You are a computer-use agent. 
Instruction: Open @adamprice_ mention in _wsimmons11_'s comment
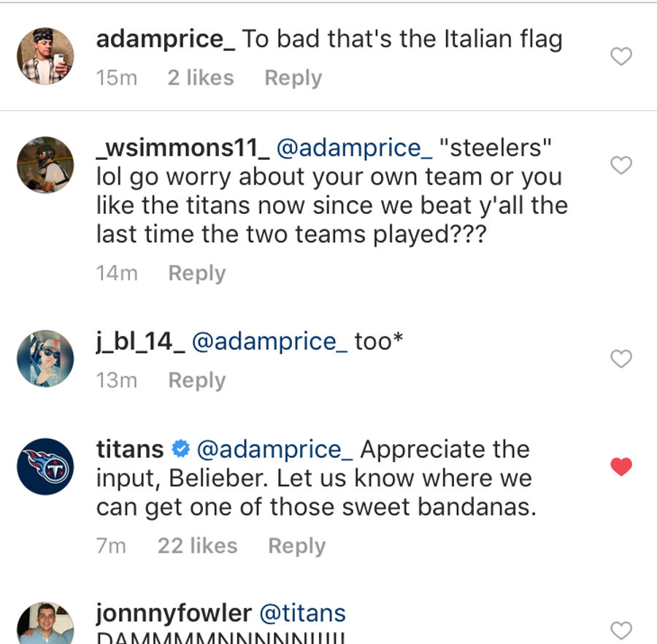tap(355, 148)
